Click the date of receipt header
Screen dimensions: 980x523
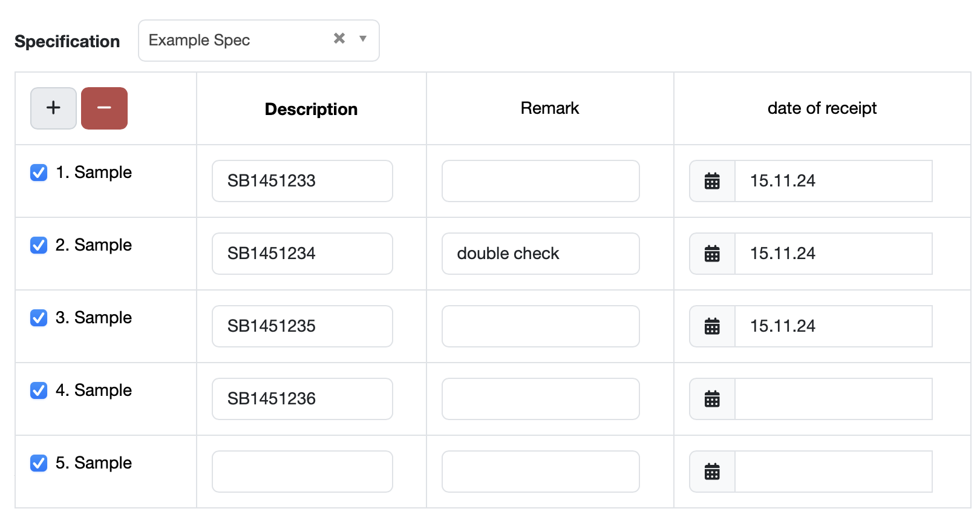[x=822, y=108]
